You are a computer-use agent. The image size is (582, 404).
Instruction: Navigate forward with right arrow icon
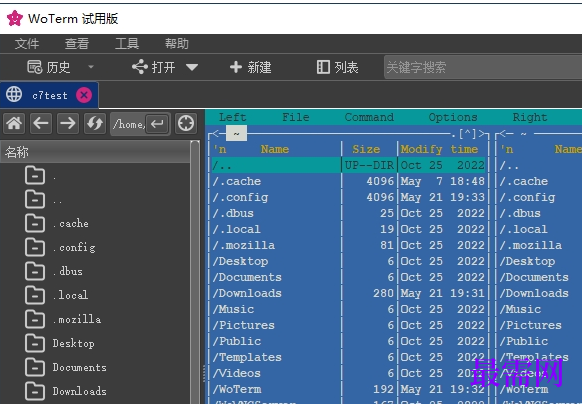coord(68,123)
